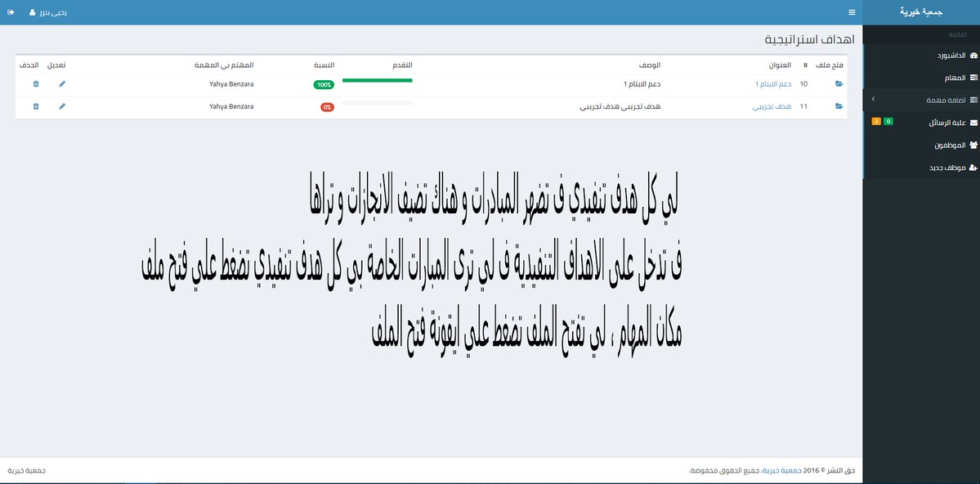Select Yahya Benzara in the goal 11 row

pyautogui.click(x=231, y=107)
